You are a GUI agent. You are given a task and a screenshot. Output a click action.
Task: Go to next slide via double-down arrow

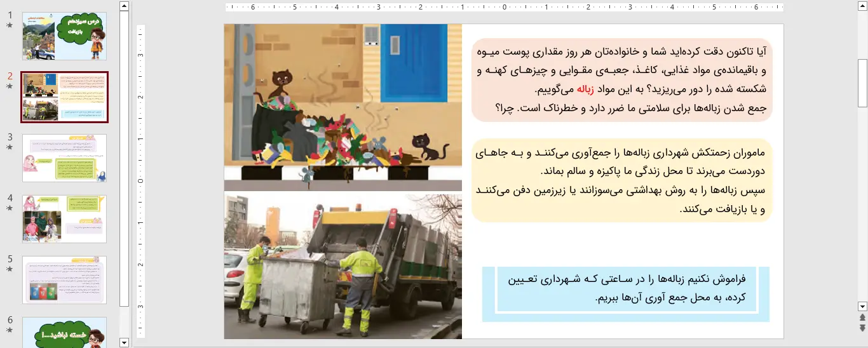tap(862, 328)
